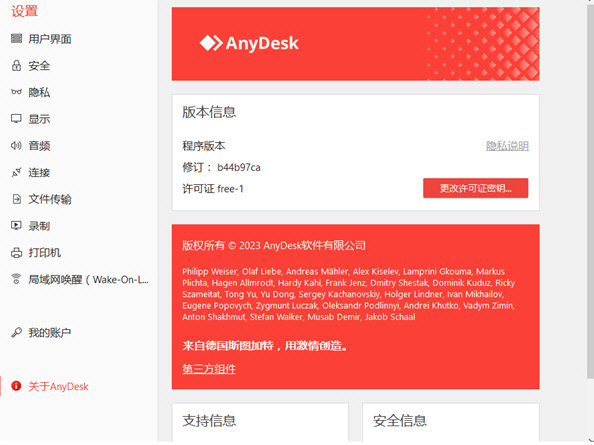This screenshot has height=445, width=594.
Task: Click the About AnyDesk info icon
Action: coord(16,386)
